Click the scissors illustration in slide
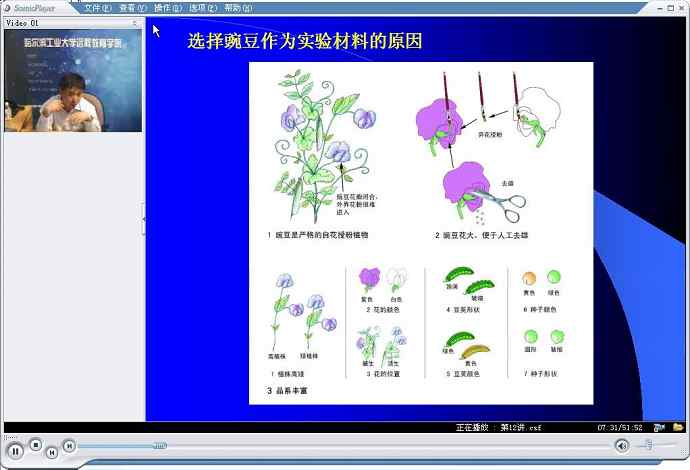This screenshot has width=690, height=470. coord(497,204)
